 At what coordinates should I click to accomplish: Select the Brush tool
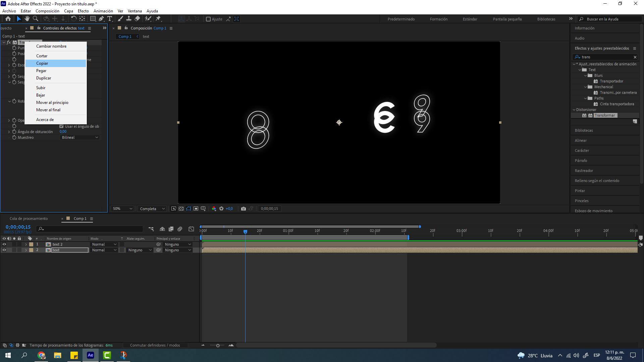(120, 19)
